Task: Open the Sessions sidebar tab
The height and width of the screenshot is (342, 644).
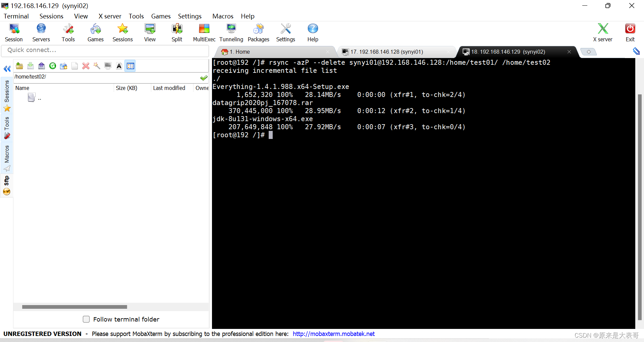Action: tap(7, 96)
